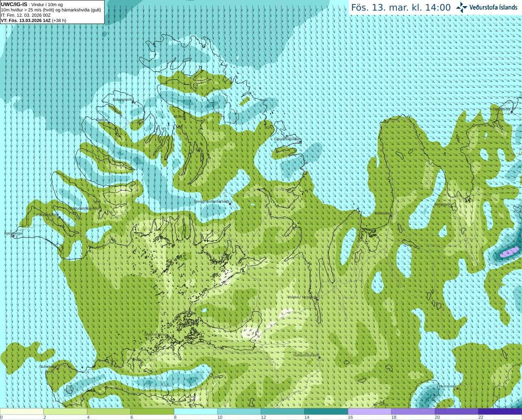Viewport: 522px width, 420px height.
Task: Click the Gjögurflugvöllur station label
Action: (287, 139)
